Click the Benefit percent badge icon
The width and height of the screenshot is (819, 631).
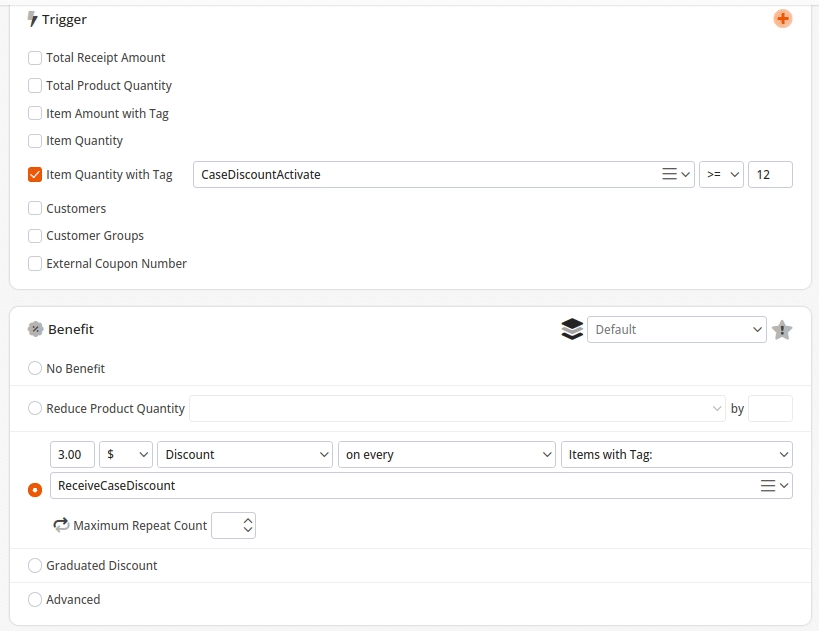click(x=36, y=329)
